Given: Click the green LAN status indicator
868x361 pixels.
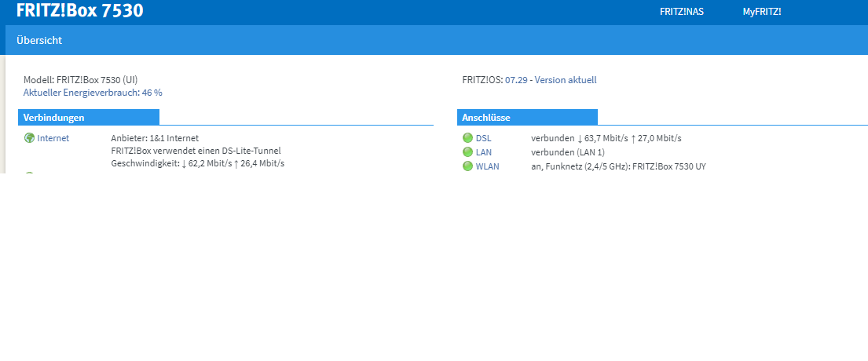Looking at the screenshot, I should tap(467, 152).
